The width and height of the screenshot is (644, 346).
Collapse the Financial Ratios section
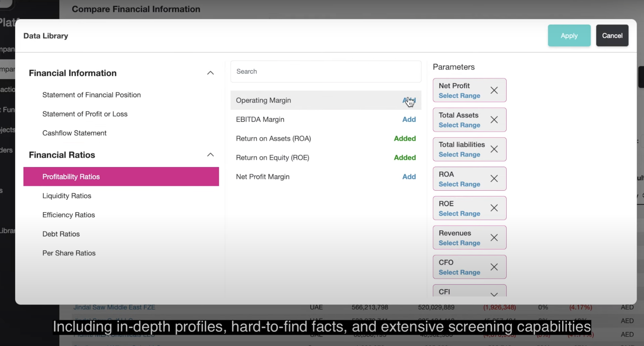[210, 155]
